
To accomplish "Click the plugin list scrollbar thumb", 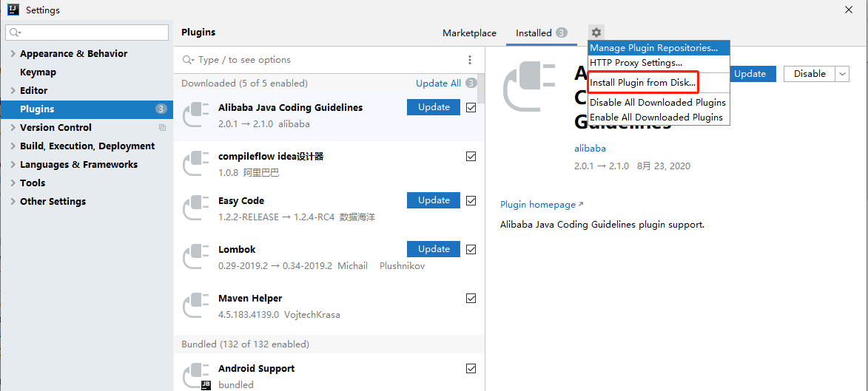I will (x=481, y=89).
